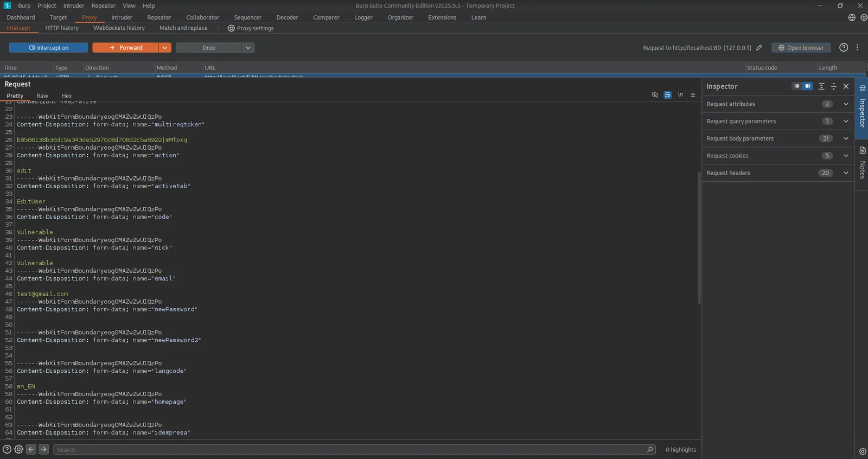Click the Inspector side tab icon

point(863,88)
